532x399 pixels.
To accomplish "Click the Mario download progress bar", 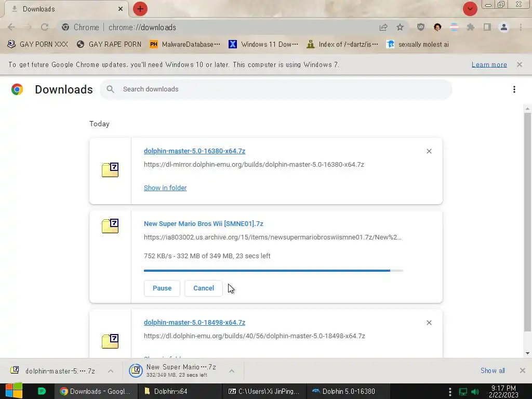I will [x=273, y=271].
